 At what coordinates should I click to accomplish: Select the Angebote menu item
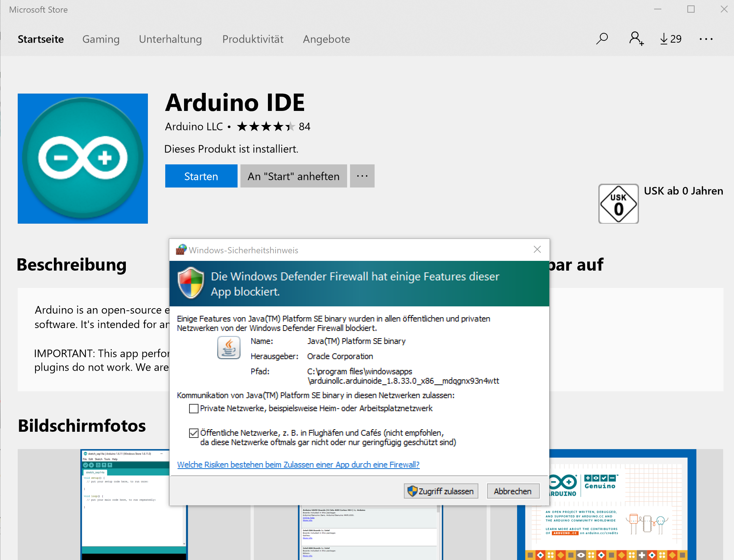coord(326,39)
